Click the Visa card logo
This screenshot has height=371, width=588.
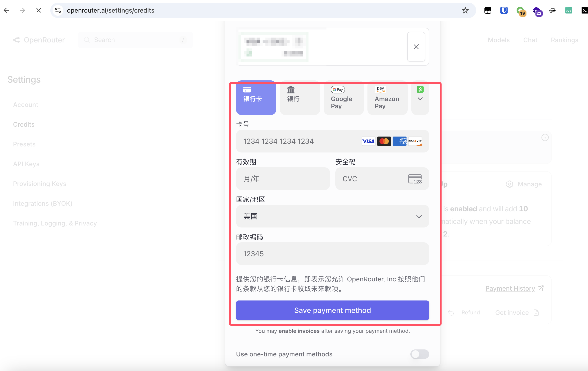(x=368, y=141)
